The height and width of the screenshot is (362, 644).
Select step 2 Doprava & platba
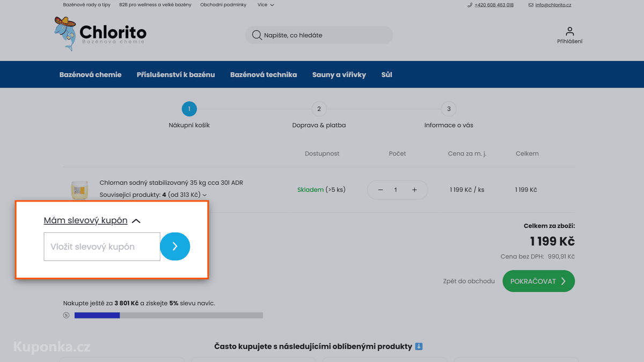click(319, 115)
